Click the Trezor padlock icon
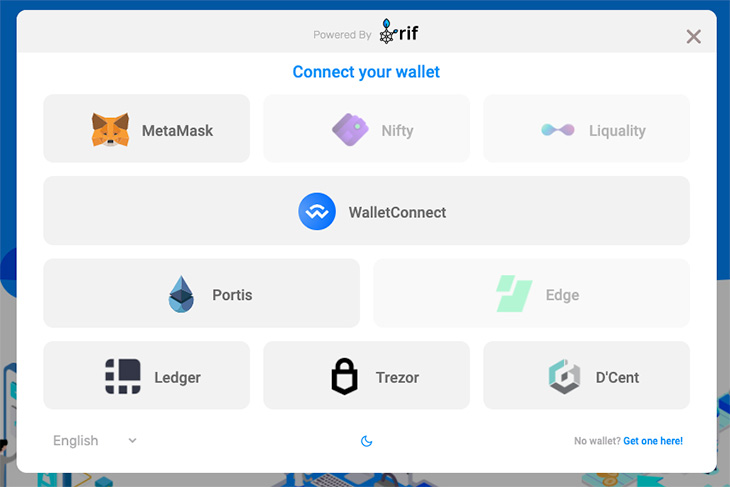The image size is (730, 487). (345, 376)
